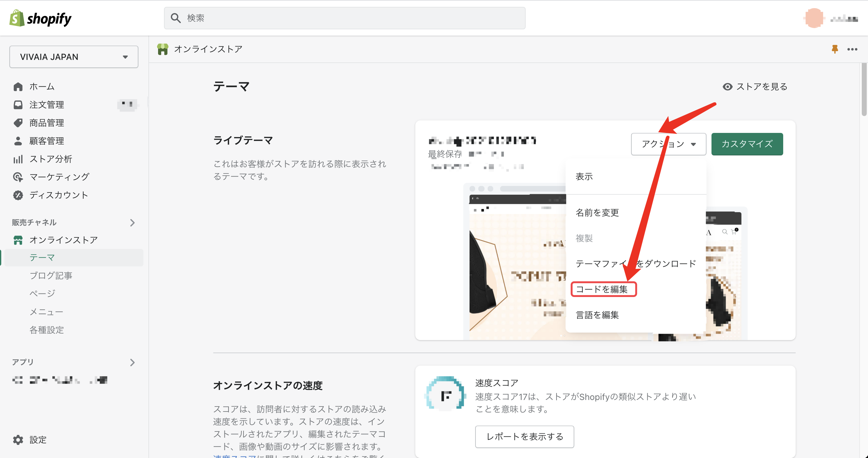This screenshot has height=458, width=868.
Task: Go to ホーム in sidebar
Action: click(x=42, y=87)
